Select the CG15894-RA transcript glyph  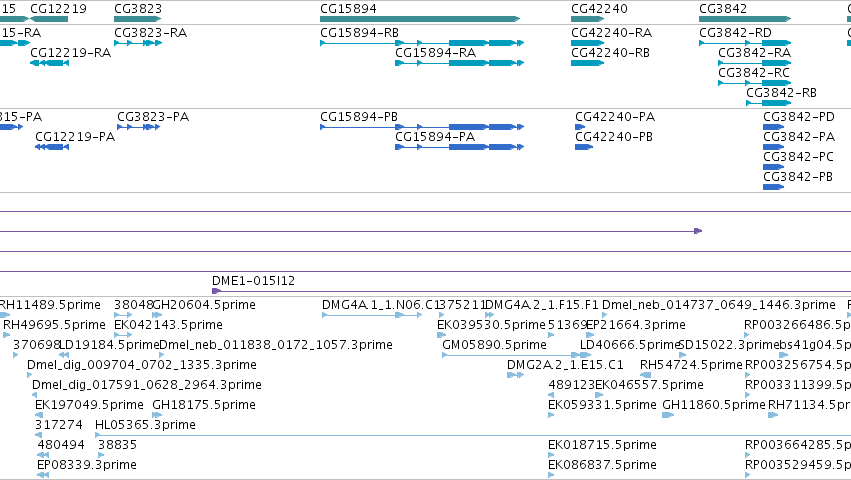point(459,63)
